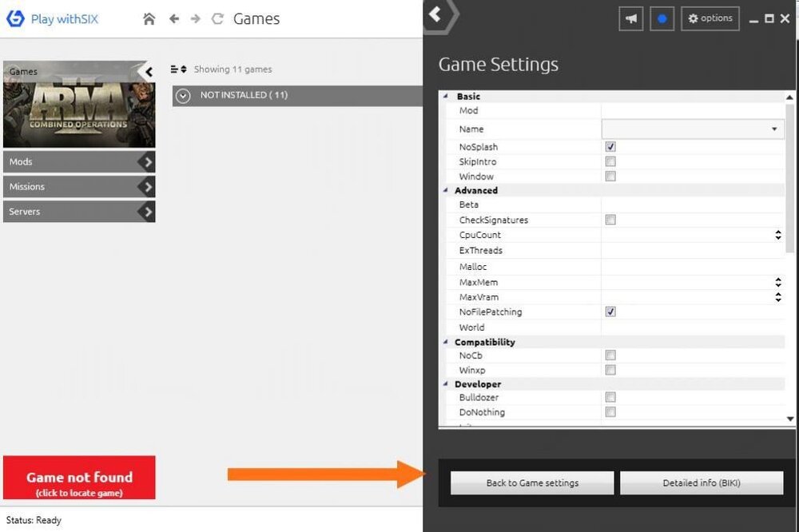
Task: Expand the NOT INSTALLED (11) group
Action: click(x=183, y=96)
